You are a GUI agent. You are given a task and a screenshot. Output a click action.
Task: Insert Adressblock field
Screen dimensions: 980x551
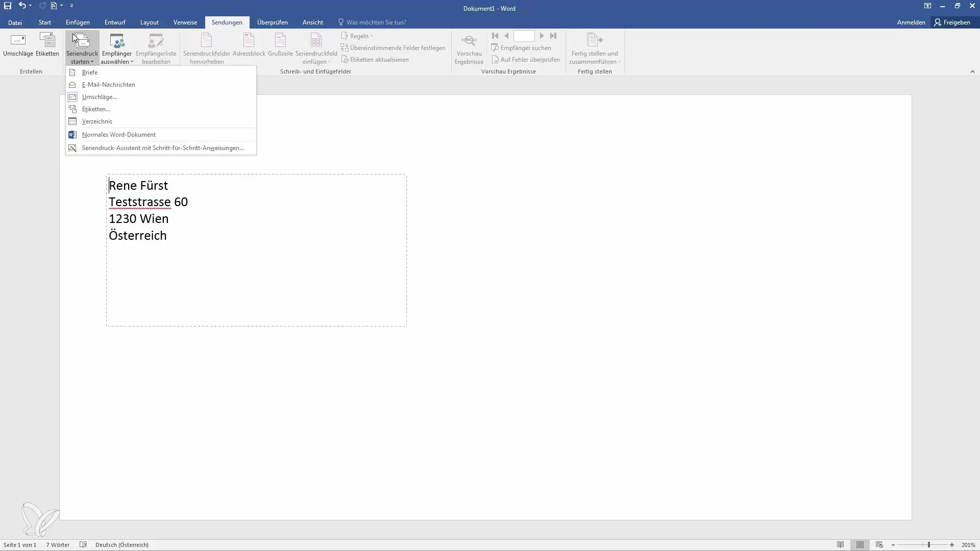click(x=249, y=45)
